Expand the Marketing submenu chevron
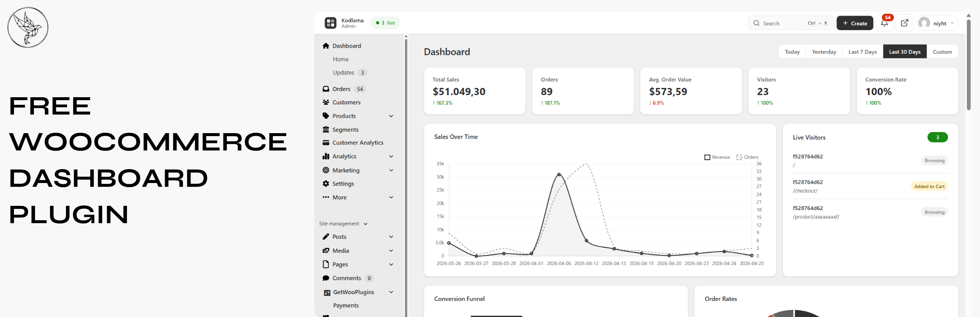 click(391, 170)
